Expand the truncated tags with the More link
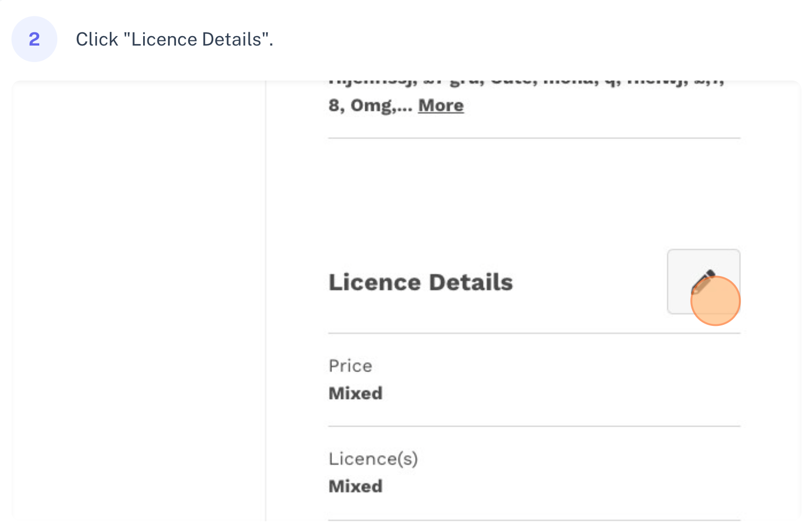 click(440, 105)
